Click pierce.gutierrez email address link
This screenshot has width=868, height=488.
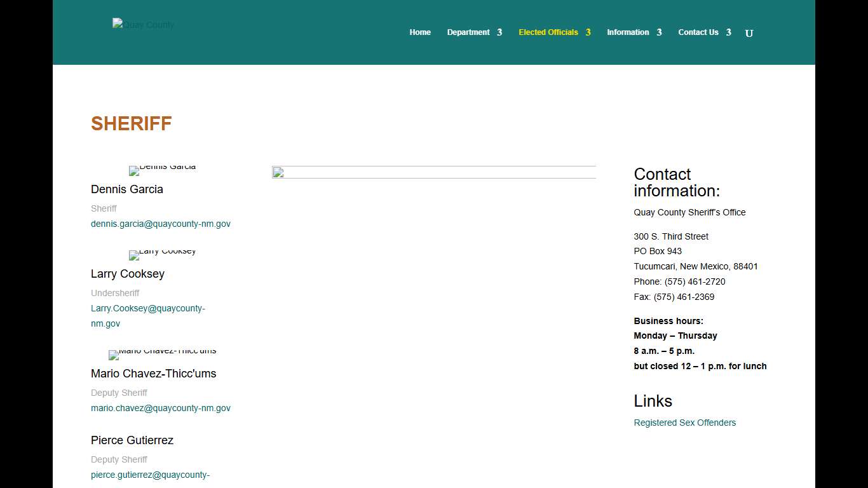150,475
